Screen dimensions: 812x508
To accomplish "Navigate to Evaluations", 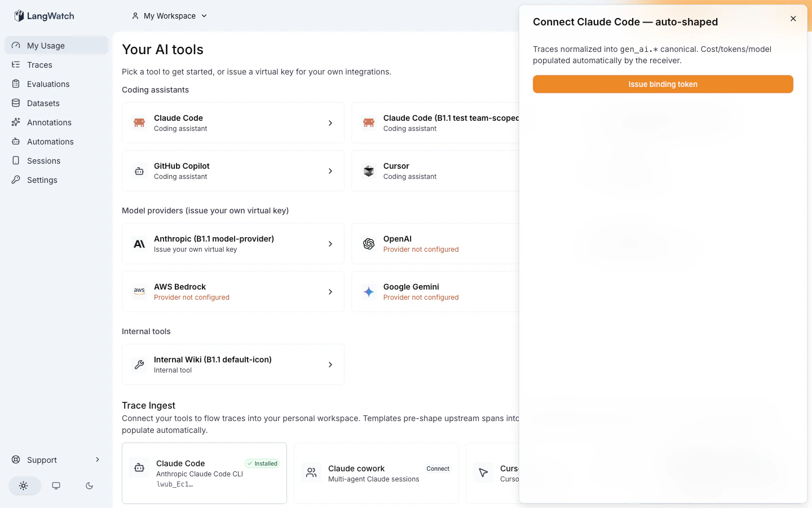I will click(x=56, y=84).
